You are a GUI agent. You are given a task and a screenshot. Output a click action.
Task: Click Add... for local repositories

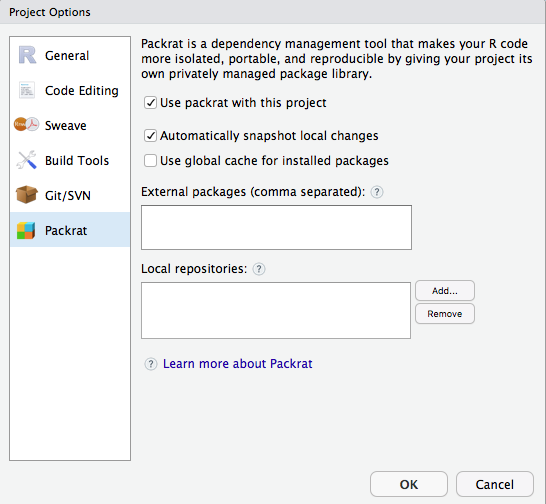tap(445, 290)
